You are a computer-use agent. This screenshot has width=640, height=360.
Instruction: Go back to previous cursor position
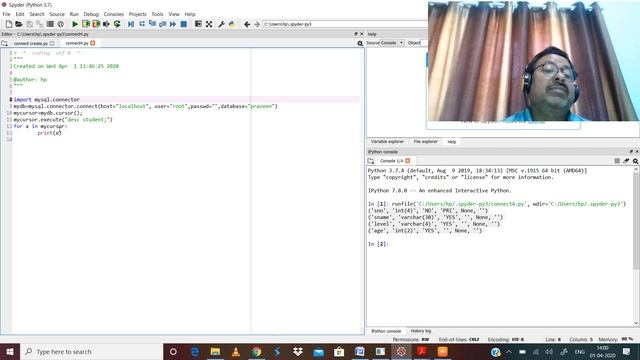point(247,24)
